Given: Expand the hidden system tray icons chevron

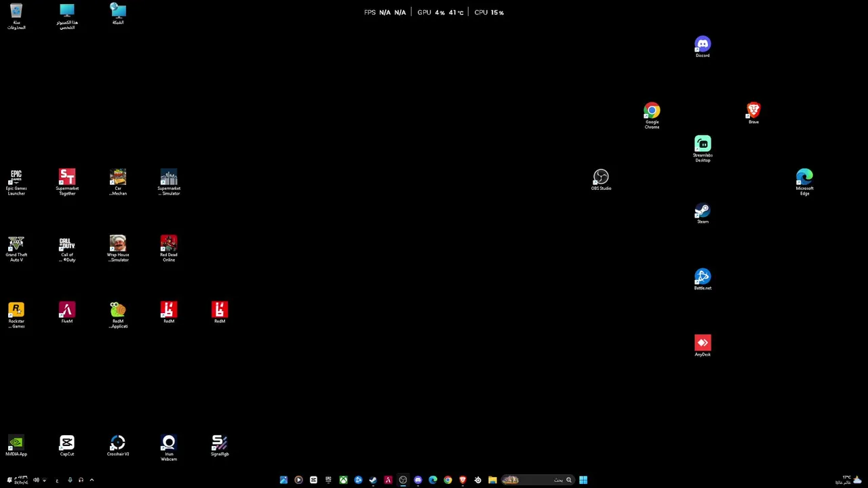Looking at the screenshot, I should coord(92,480).
